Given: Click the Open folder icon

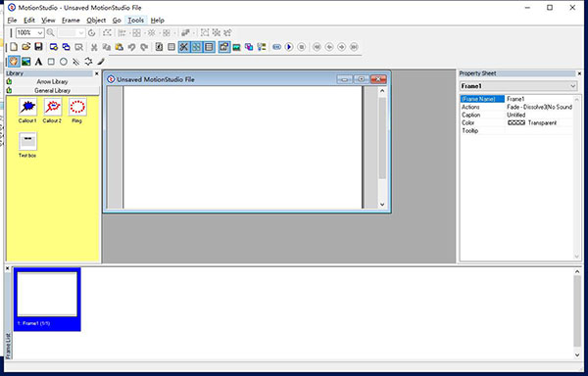Looking at the screenshot, I should pos(25,47).
